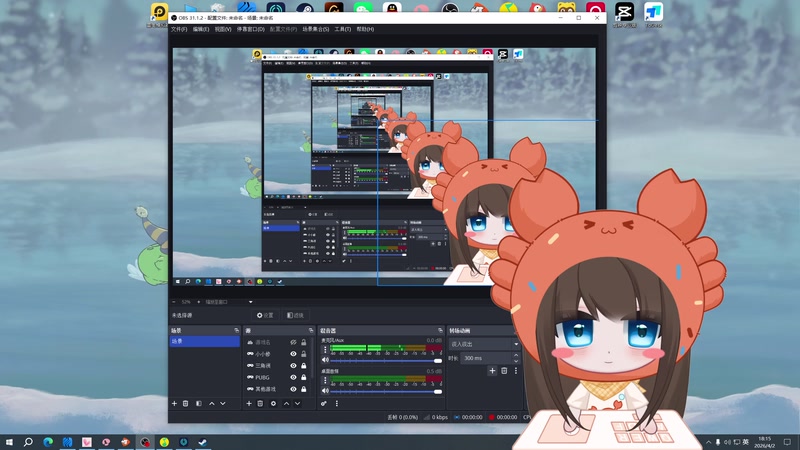
Task: Open source properties gear in Sources toolbar
Action: pyautogui.click(x=273, y=404)
